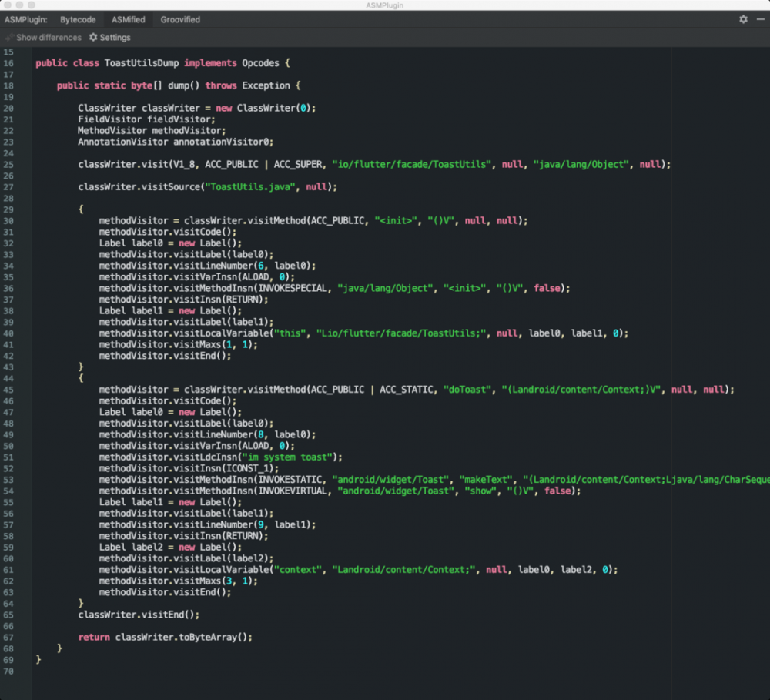Screen dimensions: 770x700
Task: Click string "doToast" method name
Action: point(467,390)
